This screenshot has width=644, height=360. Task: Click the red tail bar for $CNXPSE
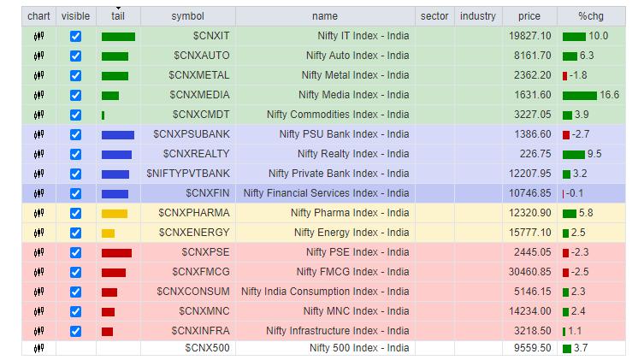click(x=116, y=253)
